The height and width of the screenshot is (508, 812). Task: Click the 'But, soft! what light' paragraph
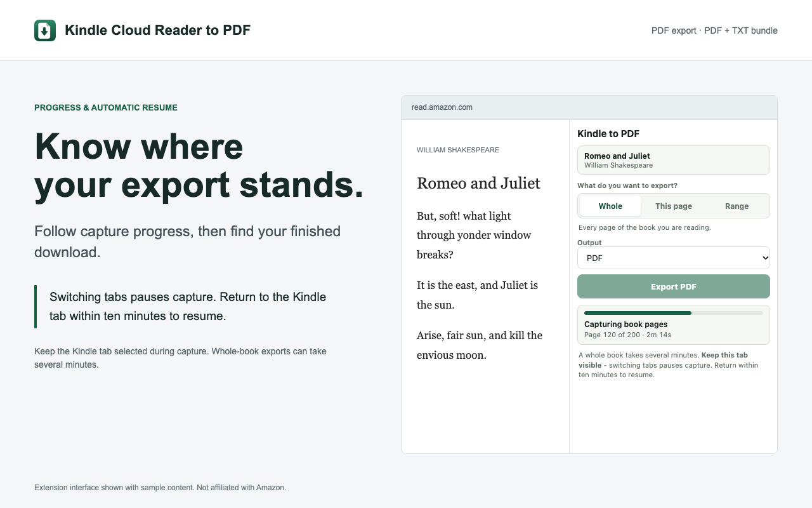coord(474,235)
